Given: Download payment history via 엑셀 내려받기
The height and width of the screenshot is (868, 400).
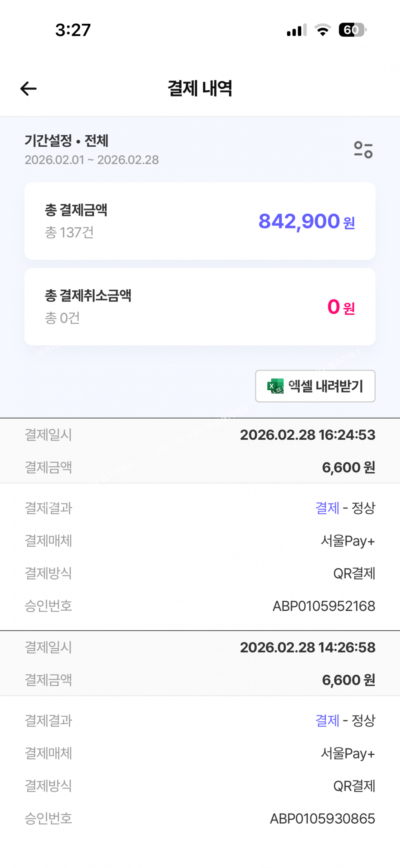Looking at the screenshot, I should click(315, 386).
